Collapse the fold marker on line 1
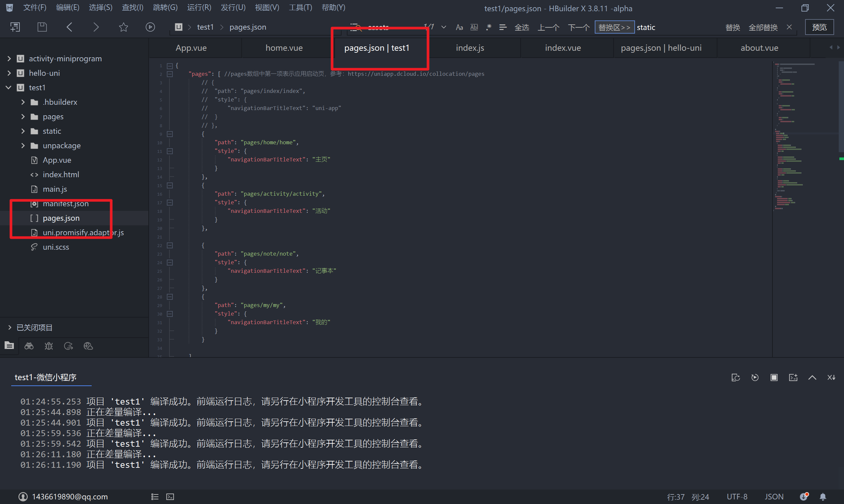The height and width of the screenshot is (504, 844). [169, 66]
